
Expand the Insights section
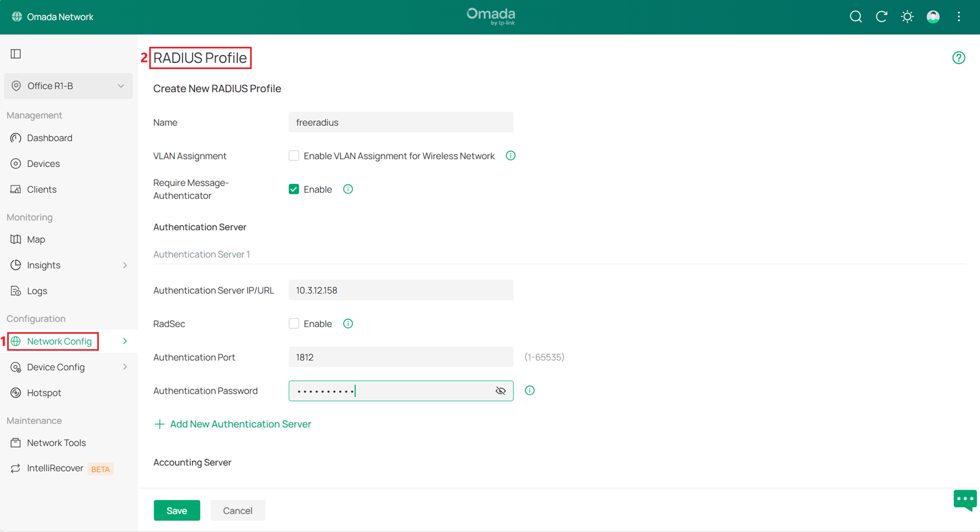(125, 265)
